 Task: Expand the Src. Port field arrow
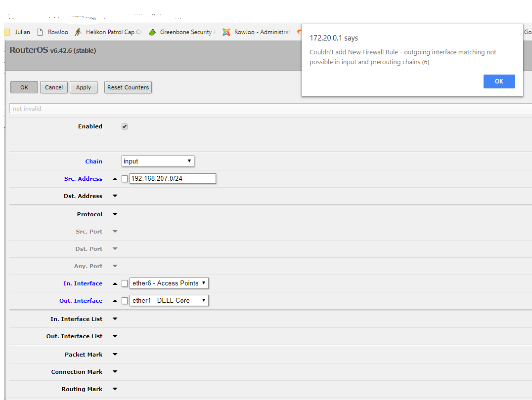pos(115,232)
